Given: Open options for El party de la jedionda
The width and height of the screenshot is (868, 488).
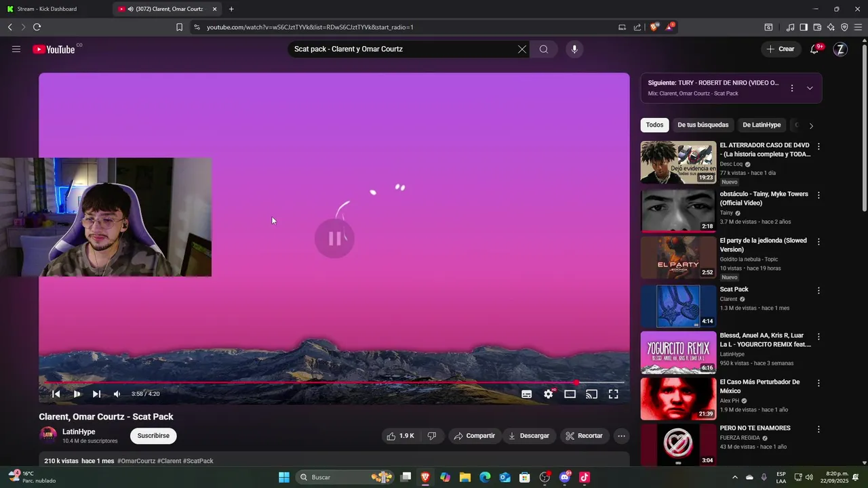Looking at the screenshot, I should 818,241.
